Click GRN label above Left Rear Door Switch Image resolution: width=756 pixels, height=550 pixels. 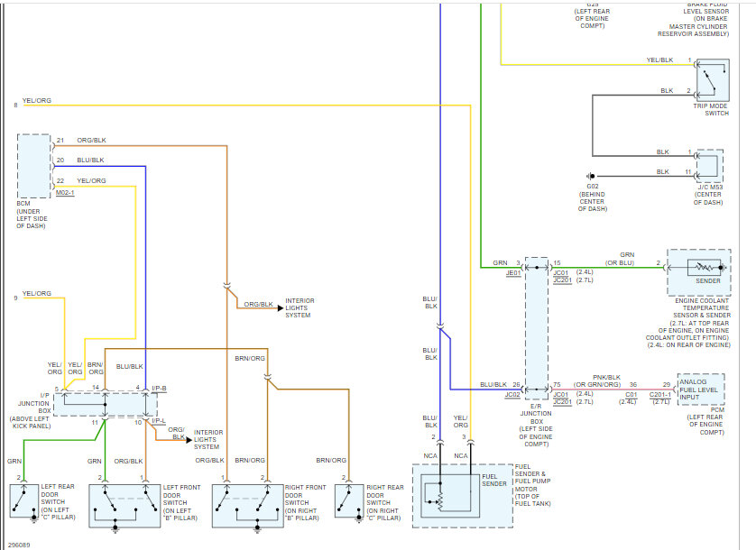coord(14,462)
